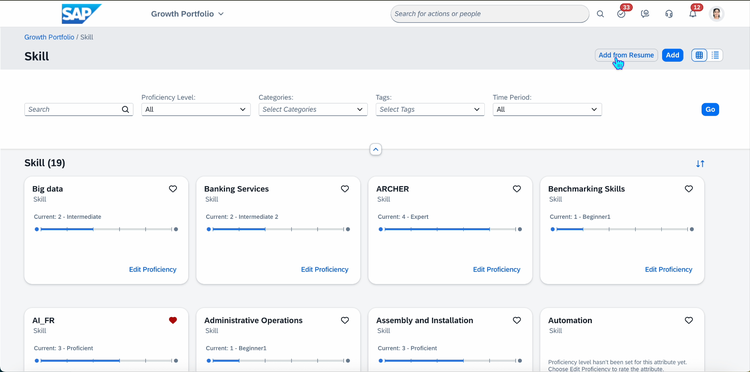
Task: Open the people network icon in header
Action: (645, 14)
